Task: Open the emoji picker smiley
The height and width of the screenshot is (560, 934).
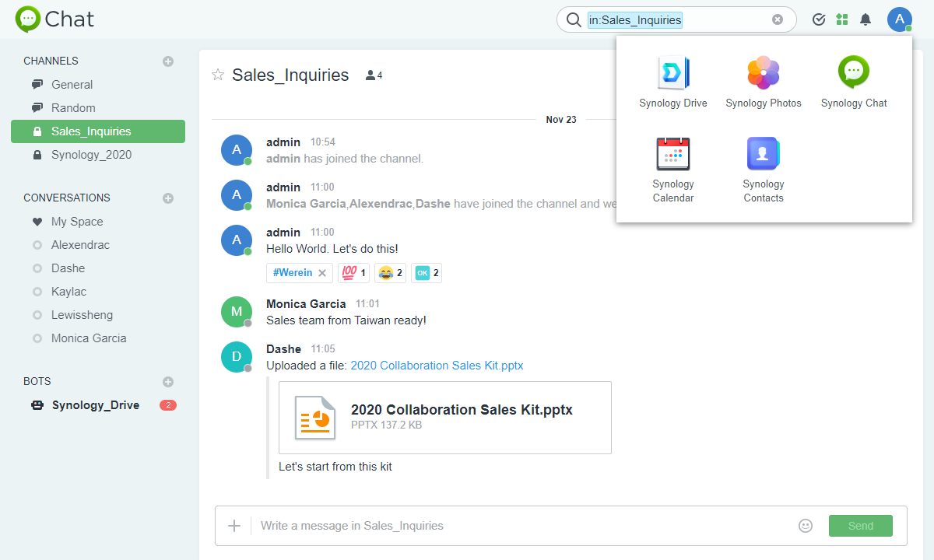Action: 806,526
